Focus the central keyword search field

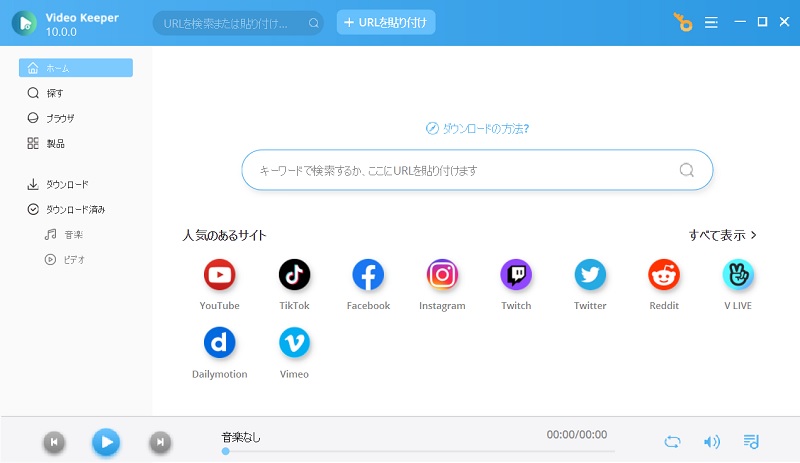click(x=460, y=170)
